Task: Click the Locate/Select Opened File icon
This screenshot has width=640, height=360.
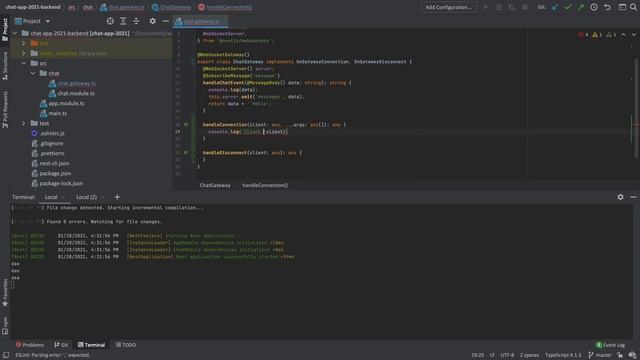Action: coord(110,21)
